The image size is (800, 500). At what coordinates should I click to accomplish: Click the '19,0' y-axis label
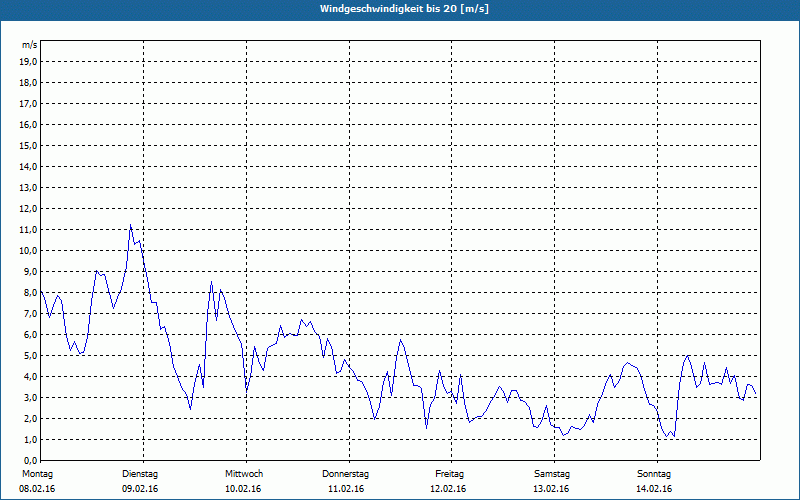click(x=28, y=62)
